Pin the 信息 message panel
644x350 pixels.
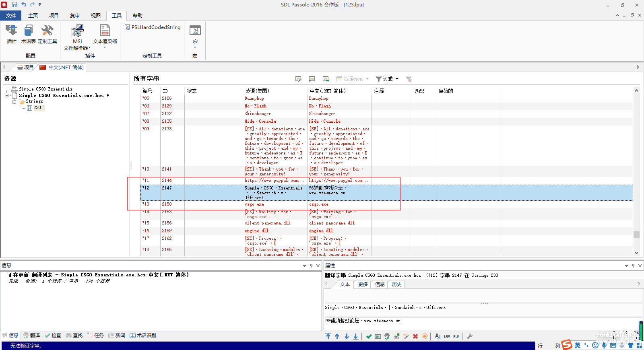[312, 266]
